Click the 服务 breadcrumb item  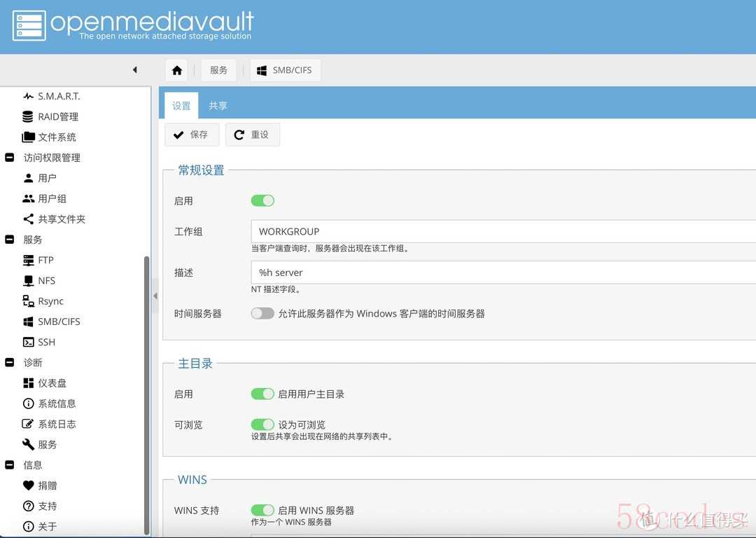click(218, 71)
